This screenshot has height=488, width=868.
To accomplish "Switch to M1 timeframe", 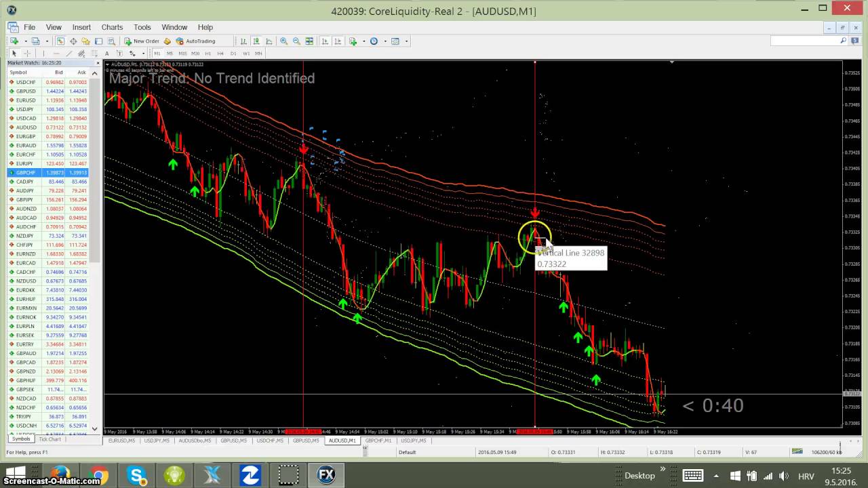I will coord(157,54).
